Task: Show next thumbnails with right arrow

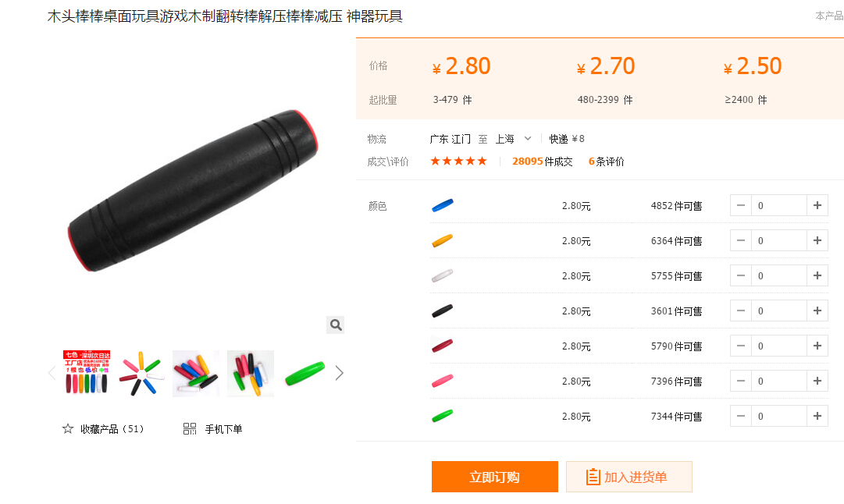Action: point(339,373)
